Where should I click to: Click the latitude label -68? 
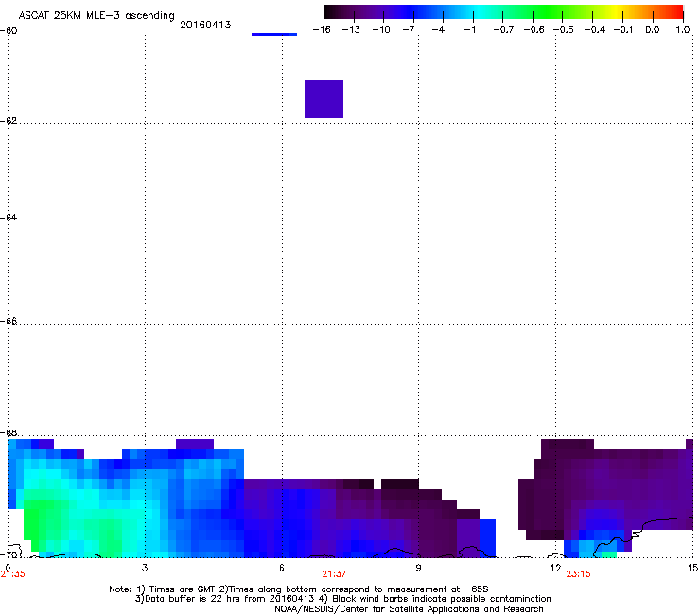(x=9, y=433)
